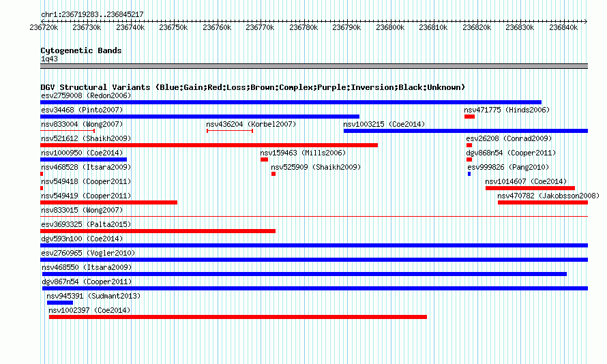Select the nsv525909 (Shaikh2009) red marker
The height and width of the screenshot is (364, 607).
pos(273,174)
